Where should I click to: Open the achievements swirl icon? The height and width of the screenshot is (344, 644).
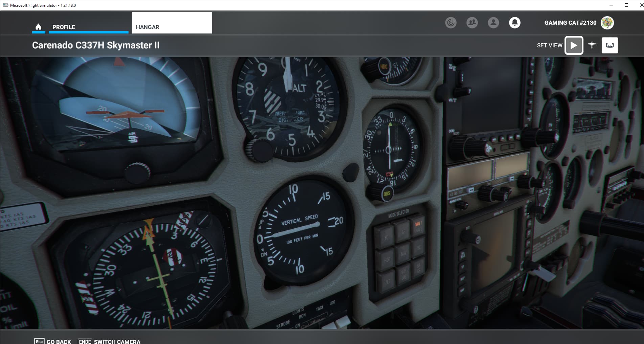451,23
